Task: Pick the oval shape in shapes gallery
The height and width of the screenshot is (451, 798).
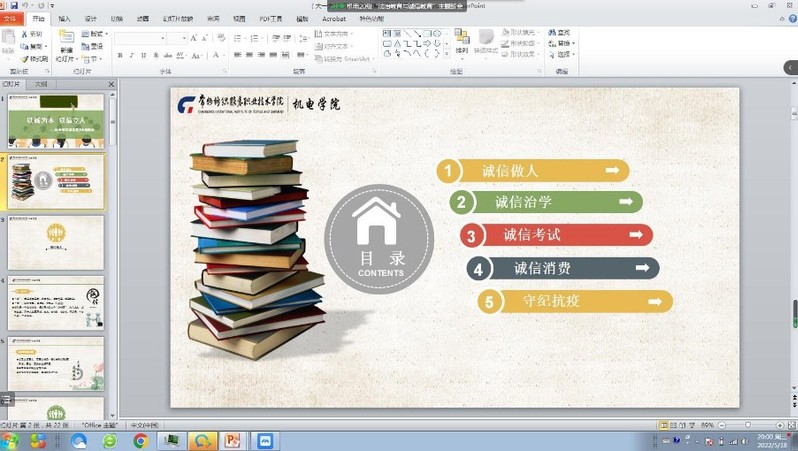Action: tap(437, 34)
